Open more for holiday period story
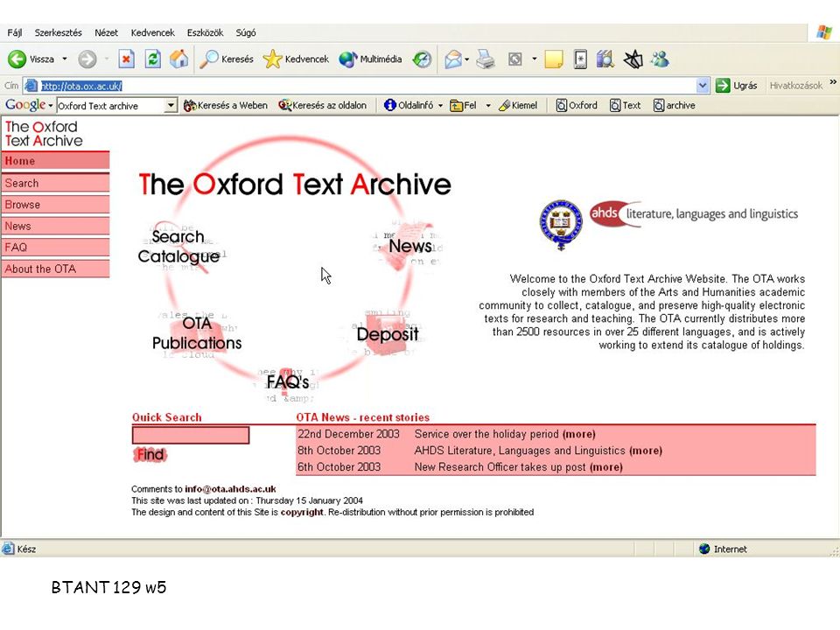Image resolution: width=840 pixels, height=630 pixels. pos(578,434)
